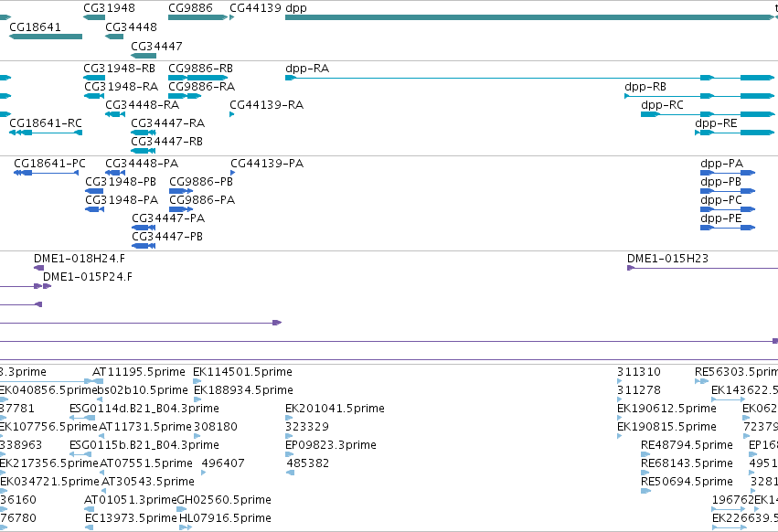Select protein dpp-PA
The width and height of the screenshot is (778, 532).
728,173
